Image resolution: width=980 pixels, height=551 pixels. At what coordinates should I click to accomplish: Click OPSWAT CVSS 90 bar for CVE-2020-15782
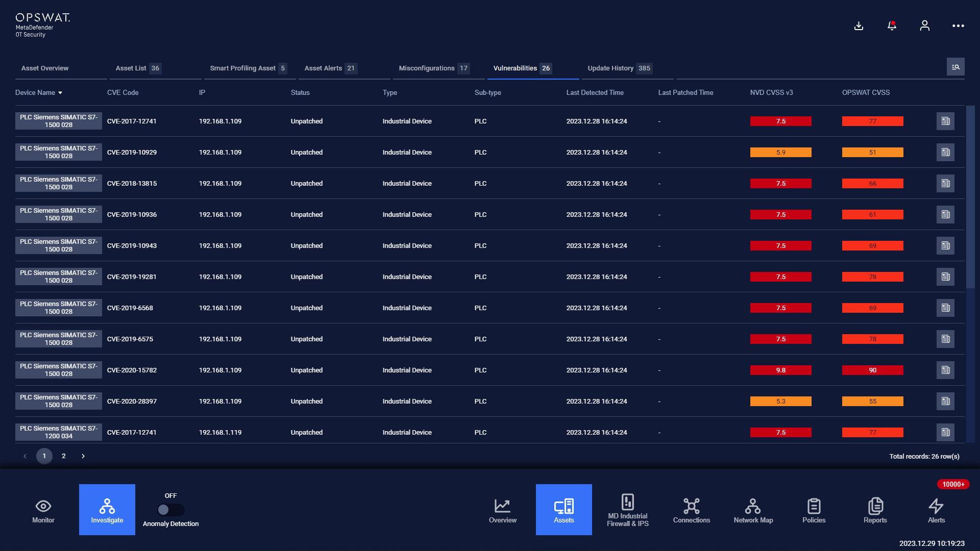pos(872,370)
